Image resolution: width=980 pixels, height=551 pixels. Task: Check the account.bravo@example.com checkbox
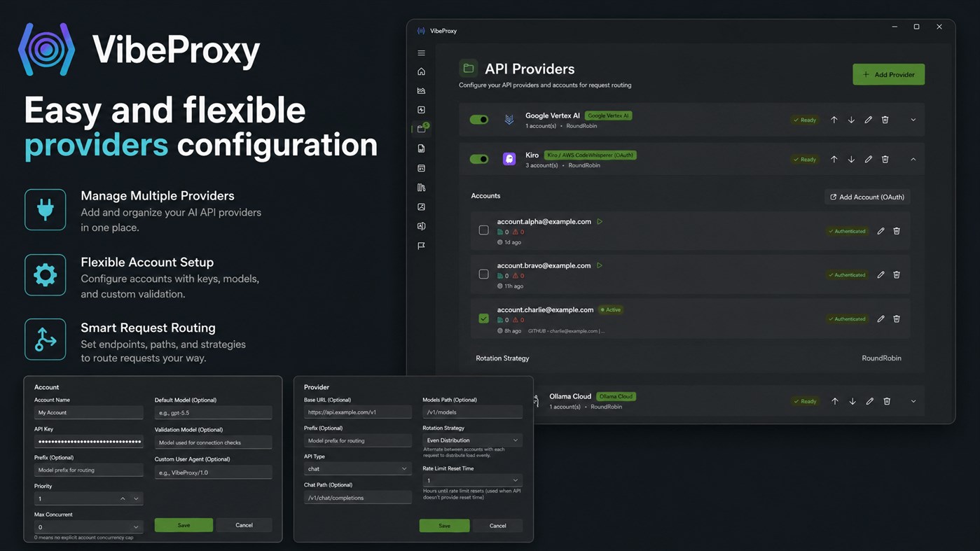pos(483,274)
